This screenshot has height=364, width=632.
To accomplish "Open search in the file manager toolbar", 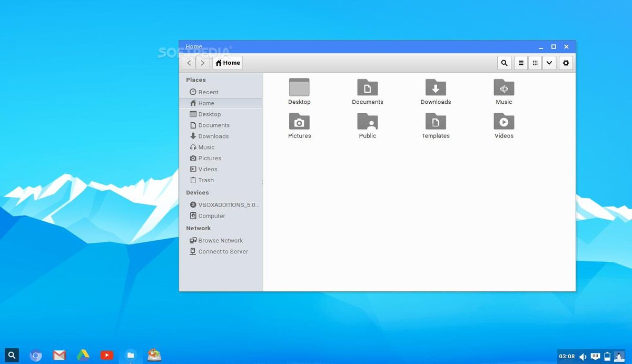I will pos(504,63).
